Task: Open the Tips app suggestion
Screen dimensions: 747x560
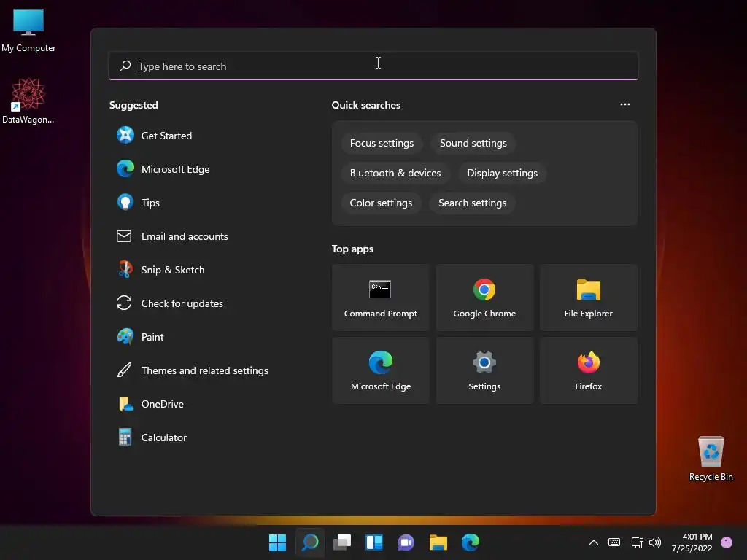Action: coord(139,203)
